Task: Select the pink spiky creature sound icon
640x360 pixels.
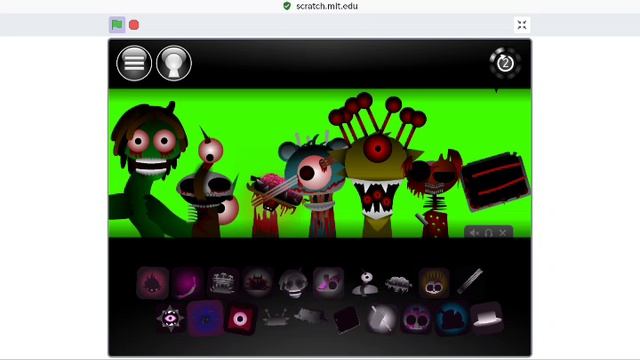Action: (x=153, y=283)
